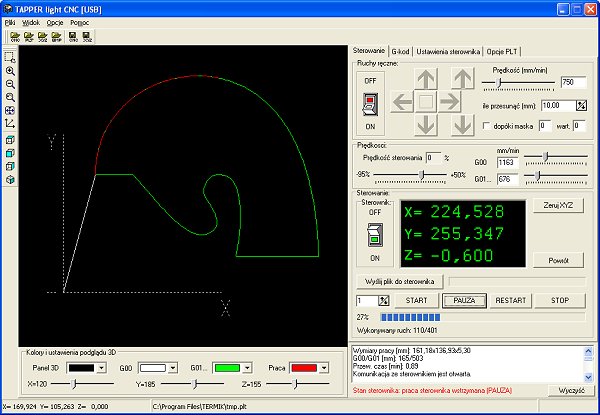Switch to the G-kod tab
Image resolution: width=600 pixels, height=415 pixels.
pyautogui.click(x=400, y=52)
